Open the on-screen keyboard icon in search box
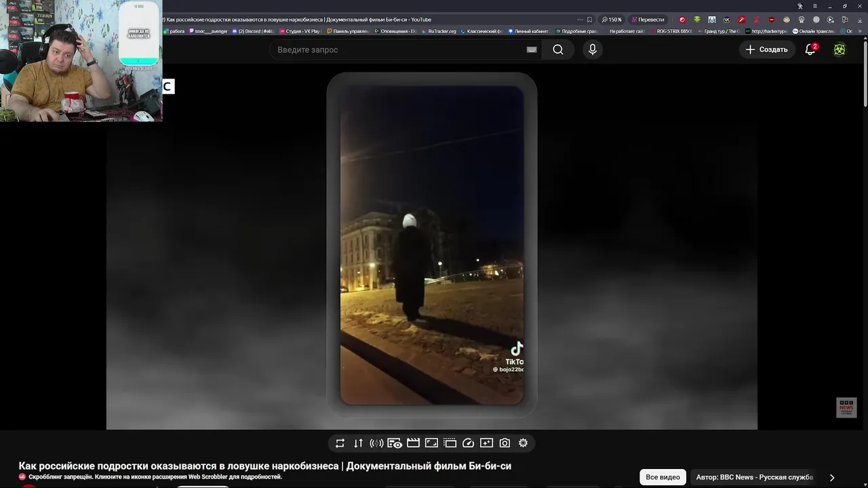 532,49
